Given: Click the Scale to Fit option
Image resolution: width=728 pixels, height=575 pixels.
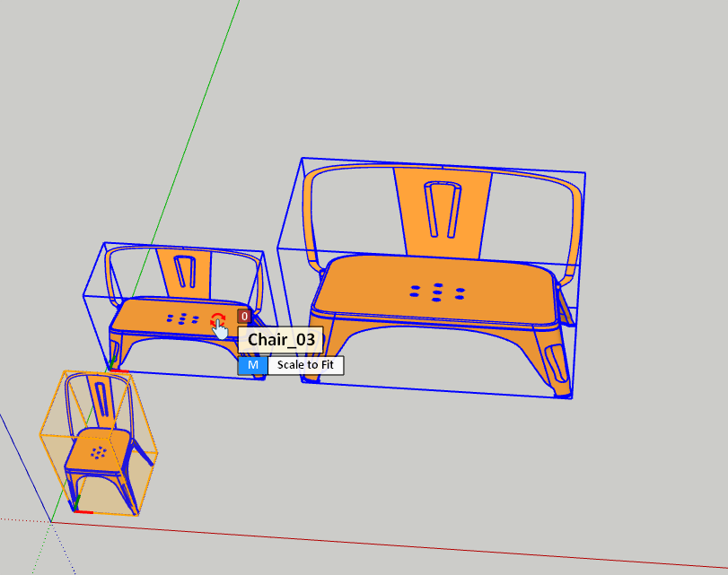Looking at the screenshot, I should (x=306, y=365).
